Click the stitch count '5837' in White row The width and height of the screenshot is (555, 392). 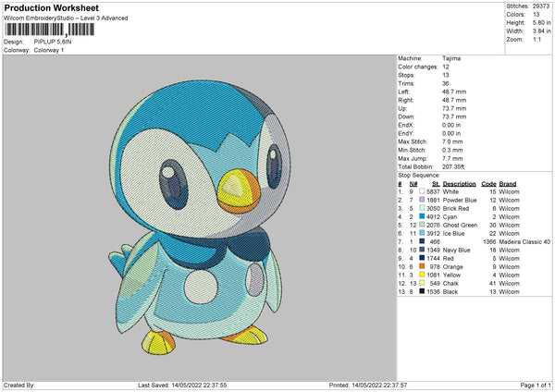(433, 191)
